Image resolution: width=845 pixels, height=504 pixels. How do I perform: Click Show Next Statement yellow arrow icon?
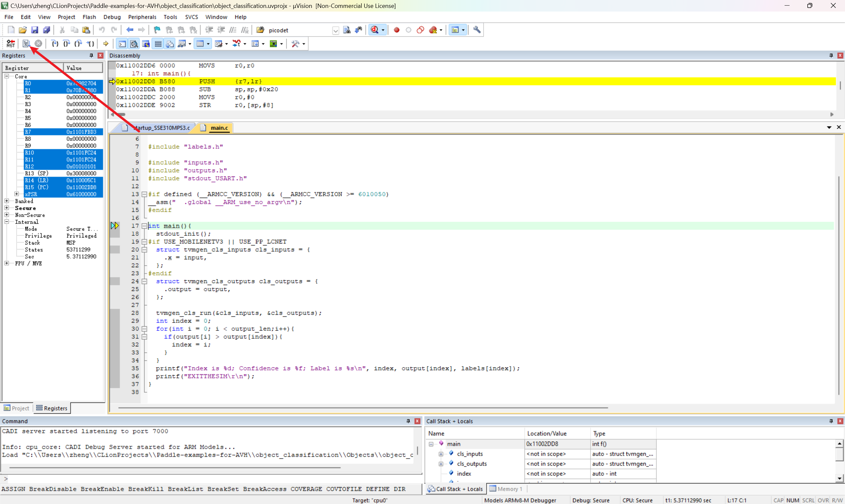pos(106,44)
